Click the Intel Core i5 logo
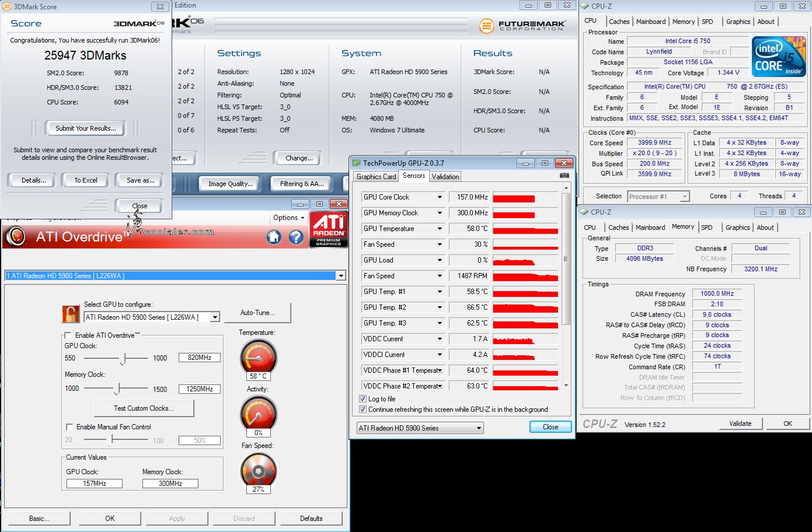This screenshot has height=532, width=812. coord(779,57)
